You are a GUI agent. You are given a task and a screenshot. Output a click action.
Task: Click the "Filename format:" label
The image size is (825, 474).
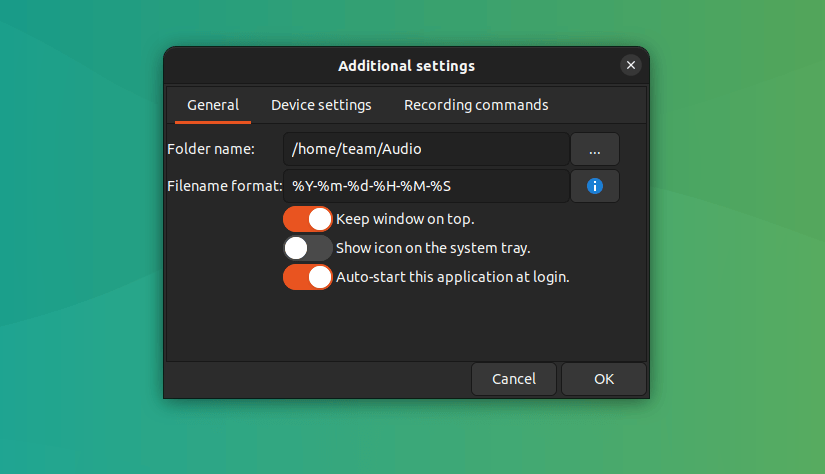(225, 186)
